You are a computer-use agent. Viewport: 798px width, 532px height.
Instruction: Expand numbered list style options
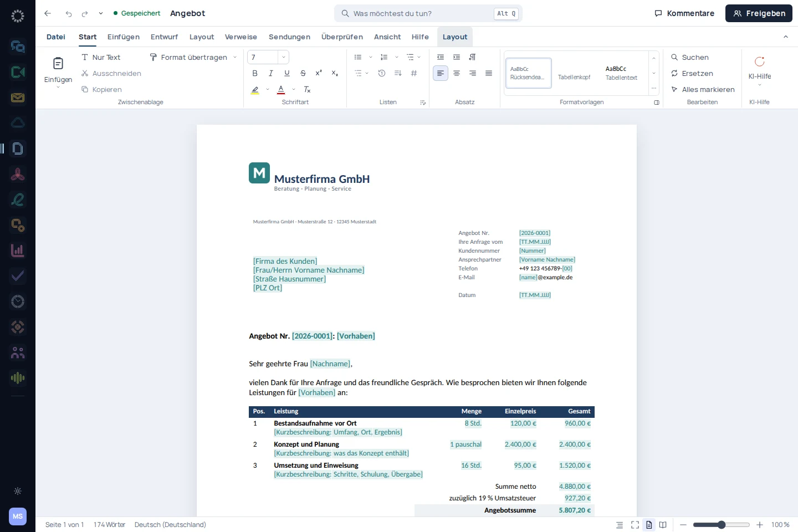(397, 57)
